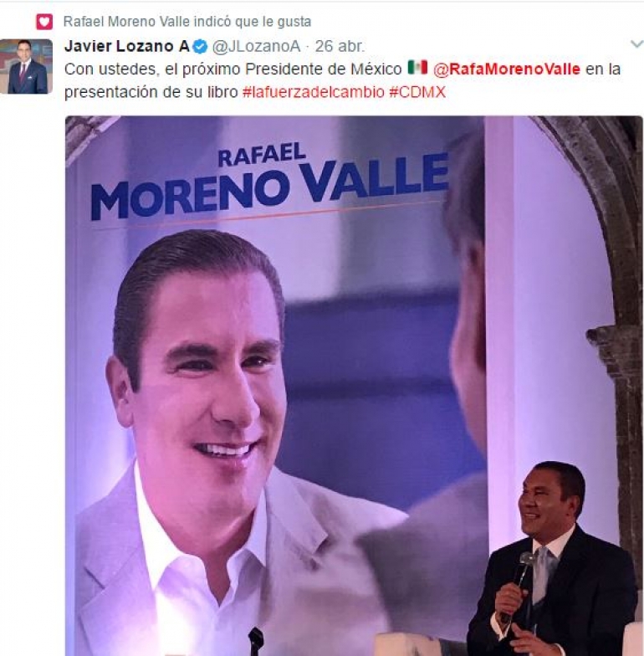Click the pink heart like icon
Image resolution: width=644 pixels, height=656 pixels.
coord(44,22)
